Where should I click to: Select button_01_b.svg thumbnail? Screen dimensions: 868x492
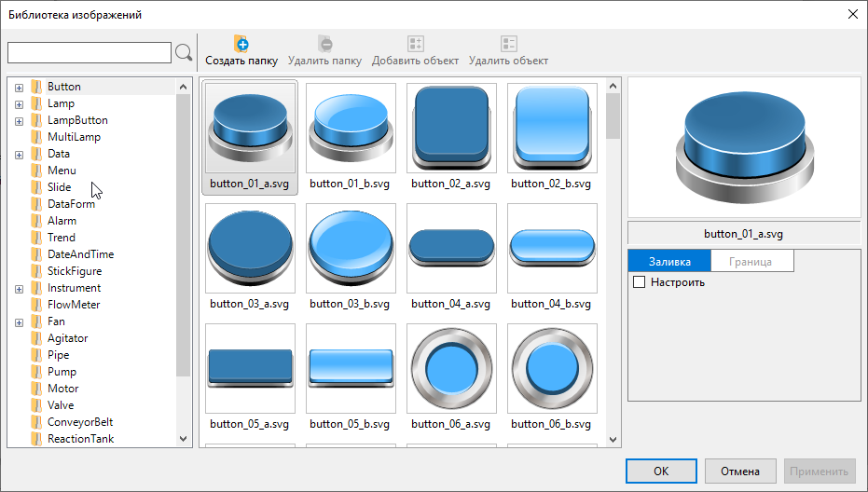coord(351,128)
